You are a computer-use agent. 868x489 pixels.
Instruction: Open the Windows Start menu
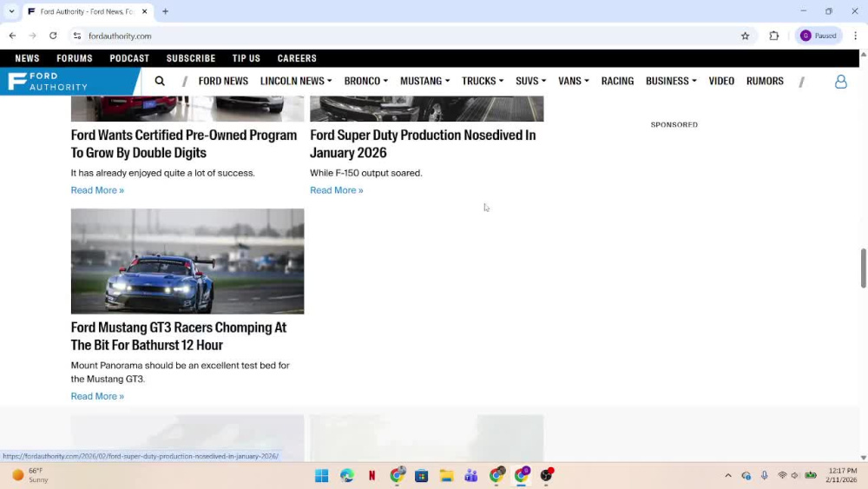coord(322,475)
